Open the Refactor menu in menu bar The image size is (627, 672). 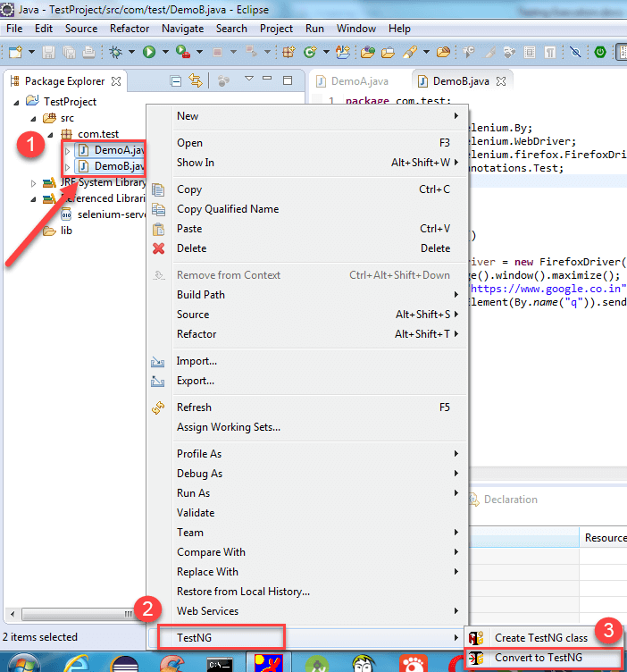(x=130, y=29)
